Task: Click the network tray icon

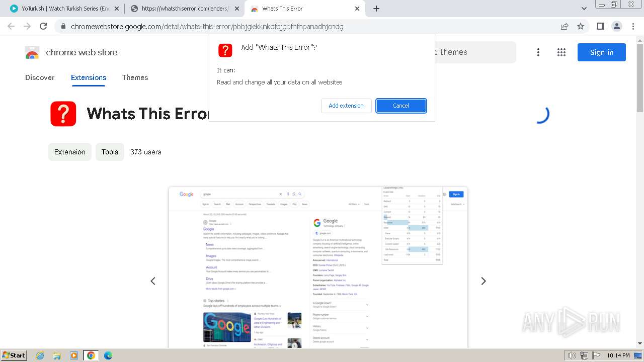Action: click(584, 355)
